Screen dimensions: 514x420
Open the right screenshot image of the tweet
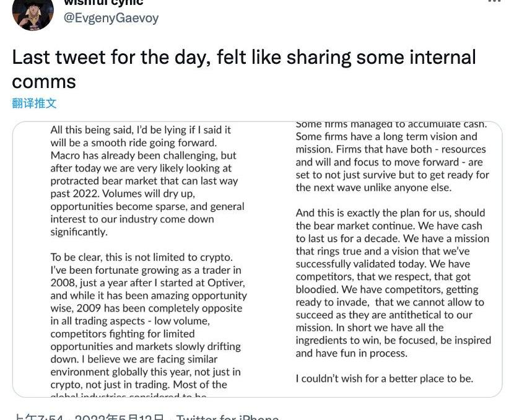tap(393, 260)
